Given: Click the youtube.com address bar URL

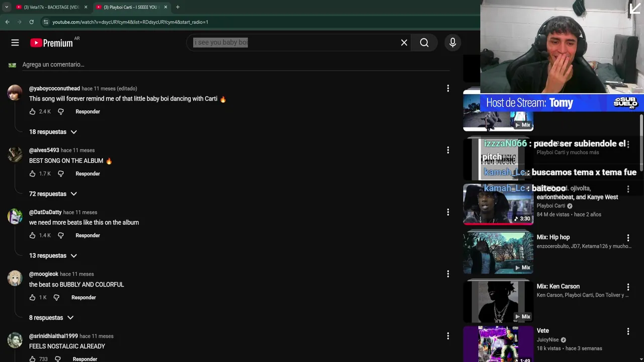Looking at the screenshot, I should [x=130, y=22].
